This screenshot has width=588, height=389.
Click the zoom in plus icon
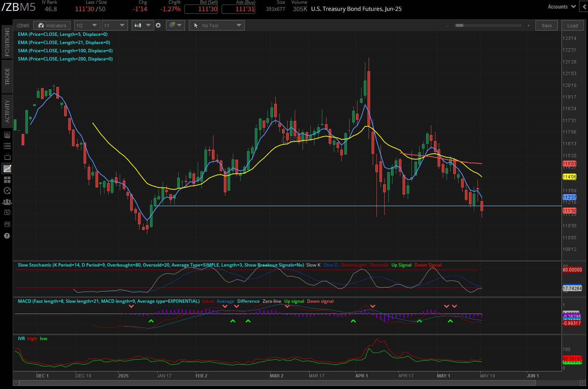click(528, 25)
